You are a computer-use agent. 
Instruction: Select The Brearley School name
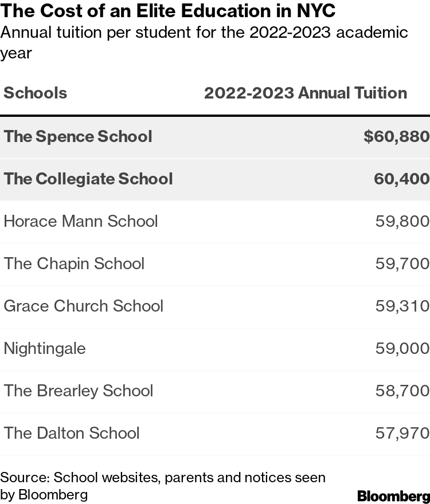(79, 391)
